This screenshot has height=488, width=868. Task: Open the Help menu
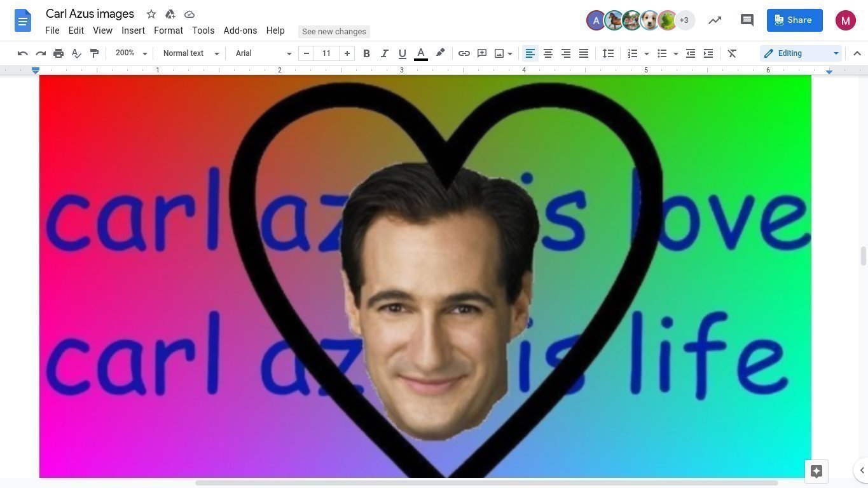275,30
